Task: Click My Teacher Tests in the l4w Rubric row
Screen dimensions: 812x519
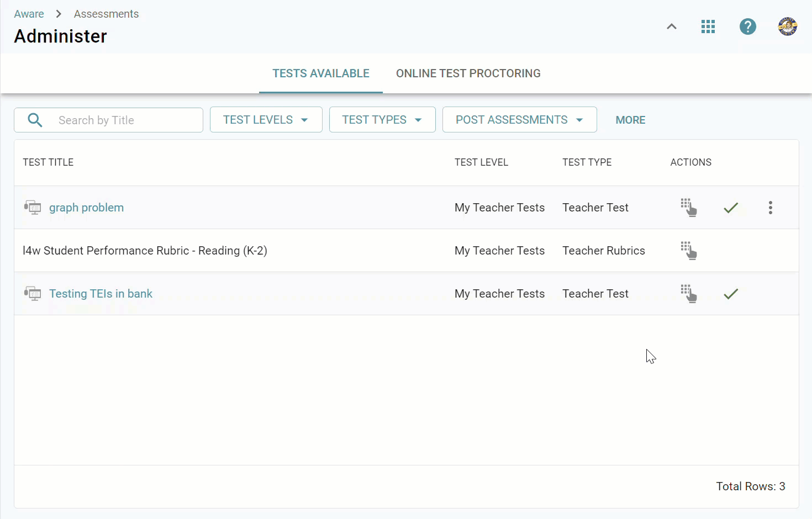Action: (499, 251)
